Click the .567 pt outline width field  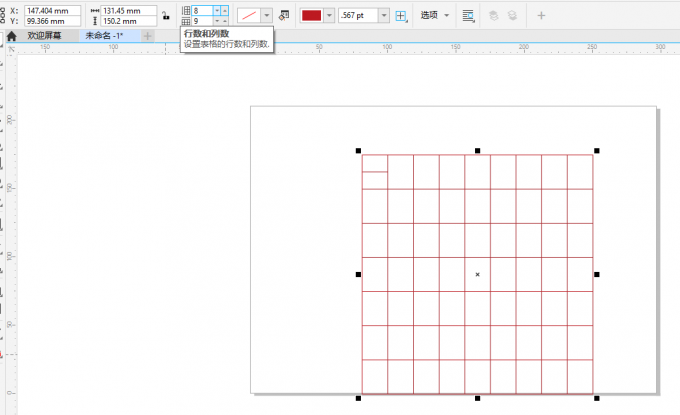coord(359,16)
